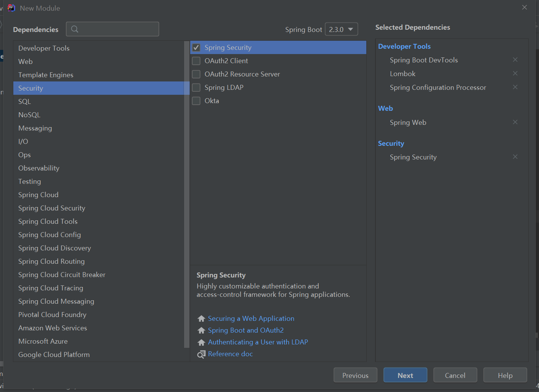The image size is (539, 392).
Task: Enable the Okta dependency checkbox
Action: pos(196,101)
